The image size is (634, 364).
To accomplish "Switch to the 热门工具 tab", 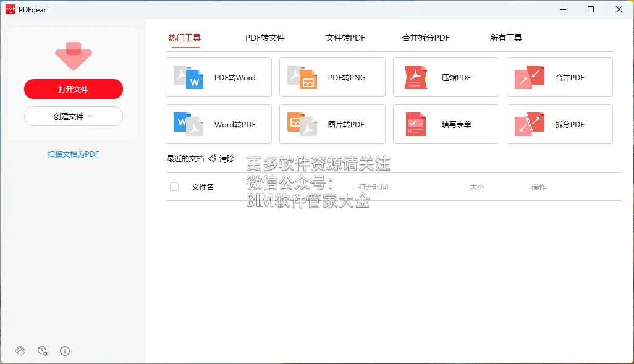I will pos(185,38).
